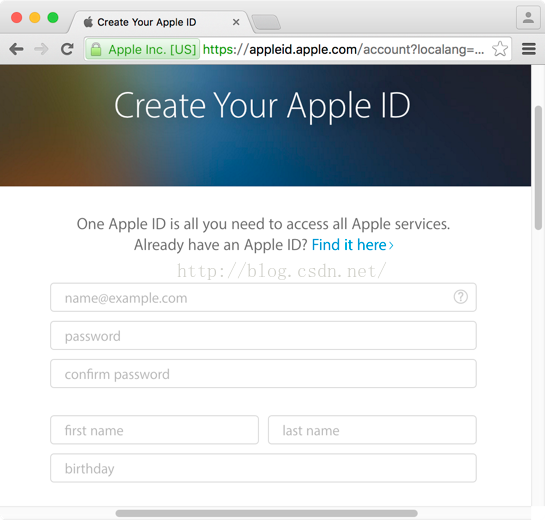Click the vertical scrollbar thumb
This screenshot has width=545, height=520.
click(538, 168)
